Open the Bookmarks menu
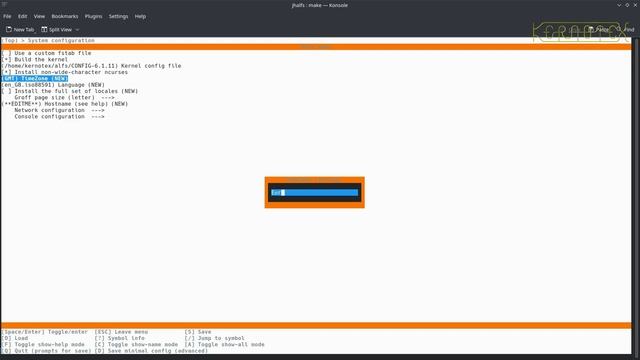This screenshot has height=360, width=640. tap(64, 16)
